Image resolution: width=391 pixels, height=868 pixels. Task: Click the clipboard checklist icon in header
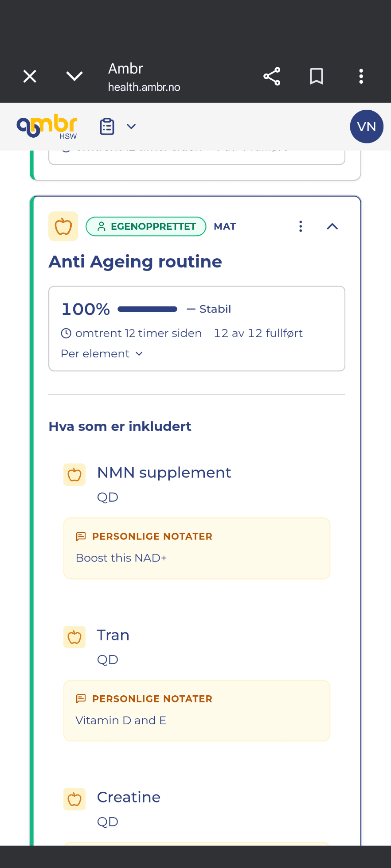[x=107, y=127]
